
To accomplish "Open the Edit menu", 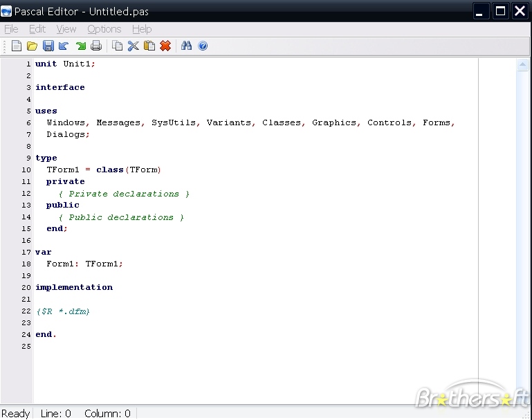I will click(37, 29).
